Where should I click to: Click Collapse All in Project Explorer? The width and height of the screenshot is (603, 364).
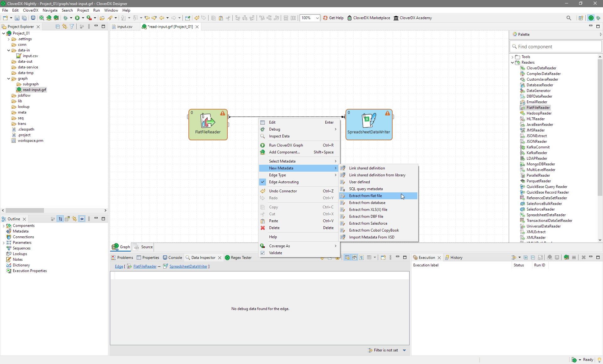pos(57,27)
